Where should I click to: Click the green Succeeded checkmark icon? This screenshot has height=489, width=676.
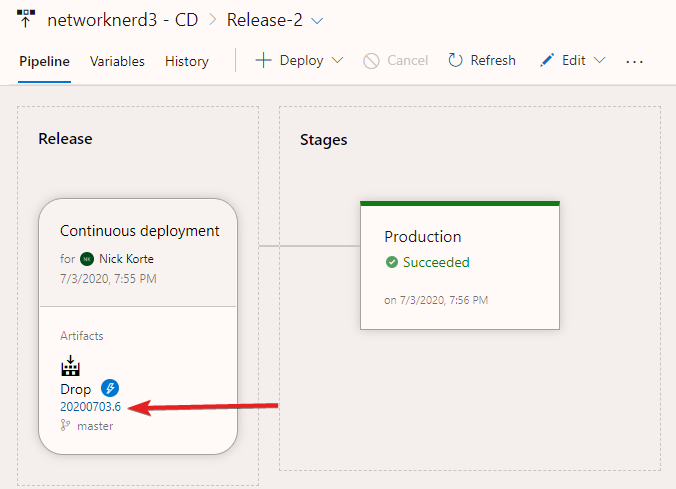pos(391,262)
